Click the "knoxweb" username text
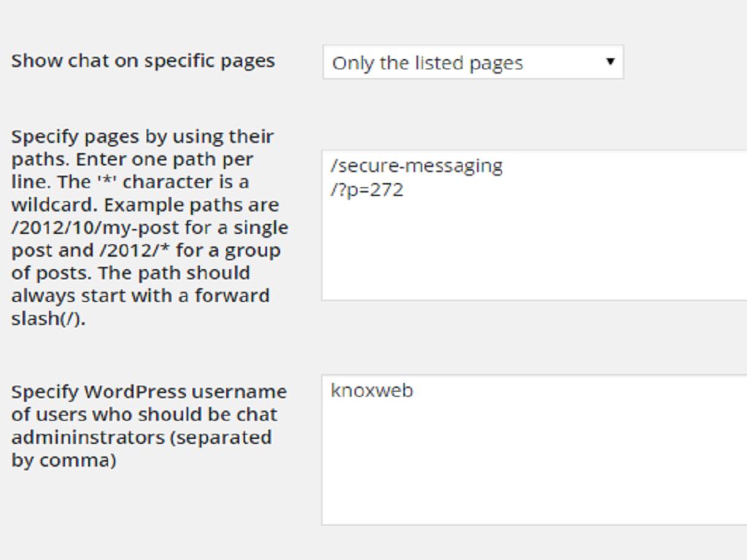The image size is (747, 560). (372, 391)
